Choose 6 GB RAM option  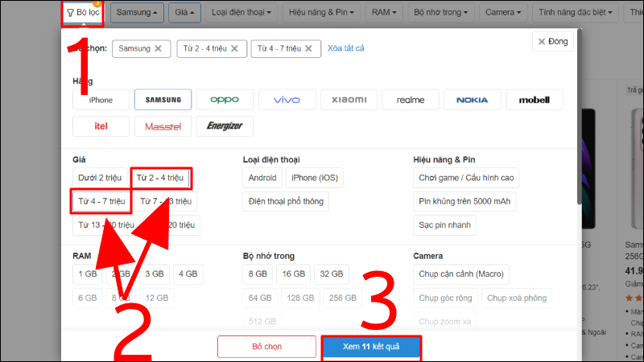coord(88,298)
